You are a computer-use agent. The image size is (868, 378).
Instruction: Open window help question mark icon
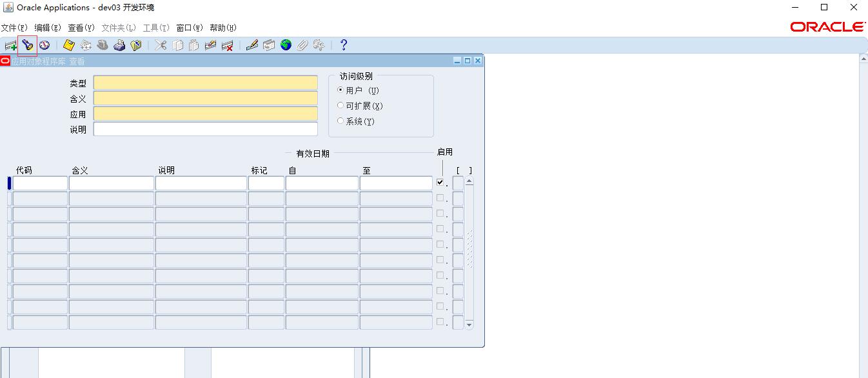(x=344, y=45)
